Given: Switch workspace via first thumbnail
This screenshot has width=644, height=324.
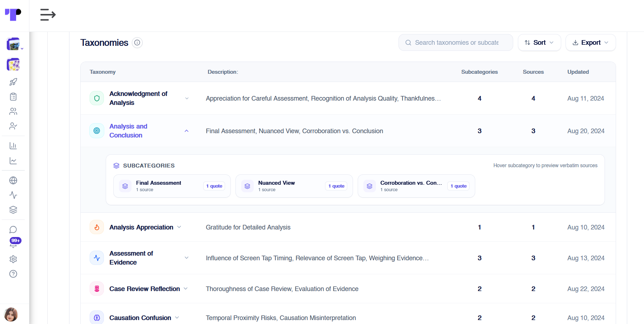Looking at the screenshot, I should pos(13,44).
